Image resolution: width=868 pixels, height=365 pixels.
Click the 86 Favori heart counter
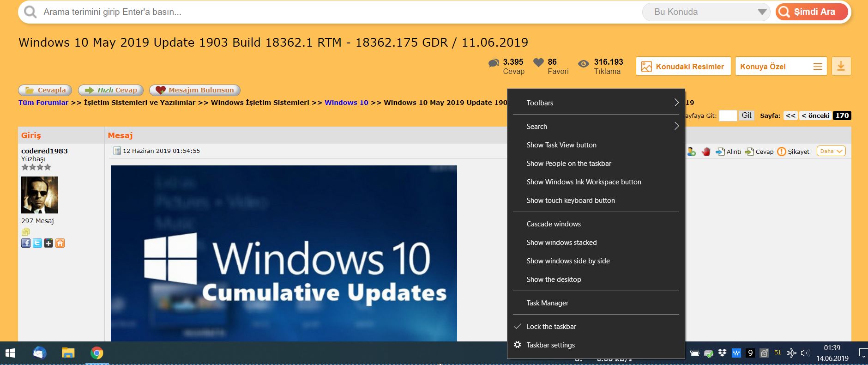551,66
